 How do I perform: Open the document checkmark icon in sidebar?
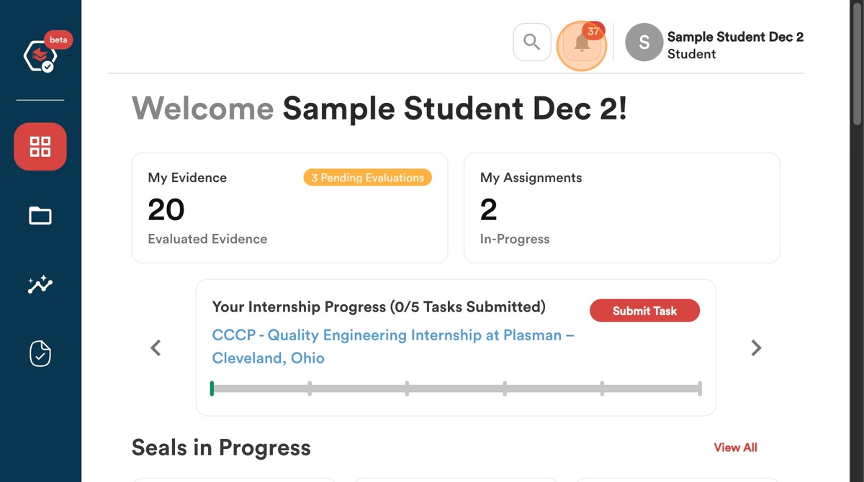click(x=40, y=354)
